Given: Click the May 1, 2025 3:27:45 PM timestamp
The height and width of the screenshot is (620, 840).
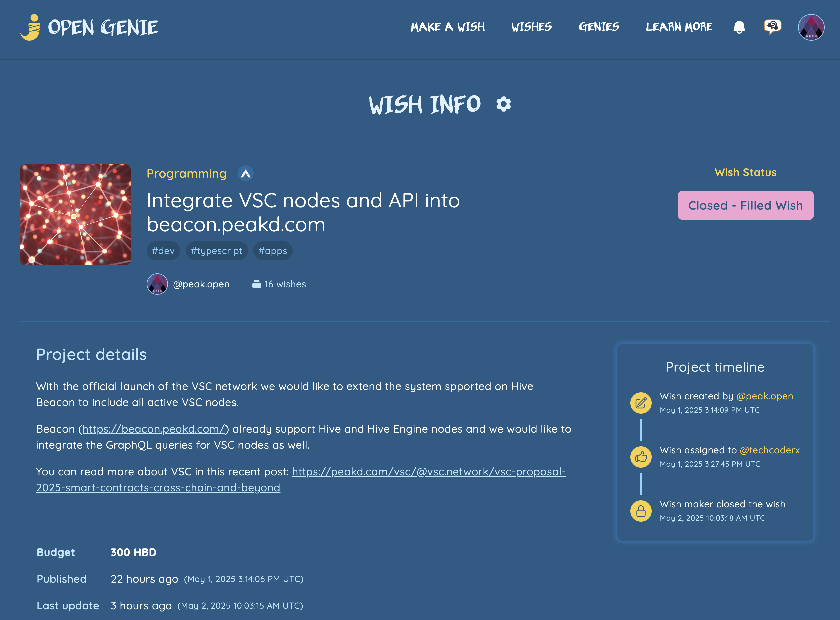Looking at the screenshot, I should (x=710, y=464).
